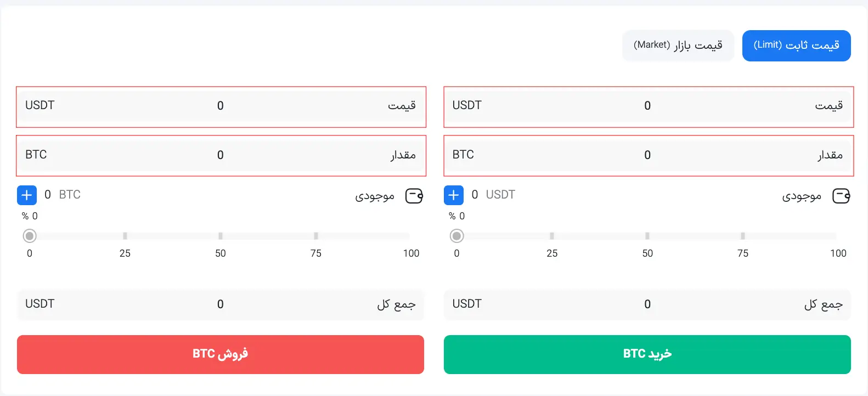Click the 100 label under buy slider
868x396 pixels.
(838, 253)
